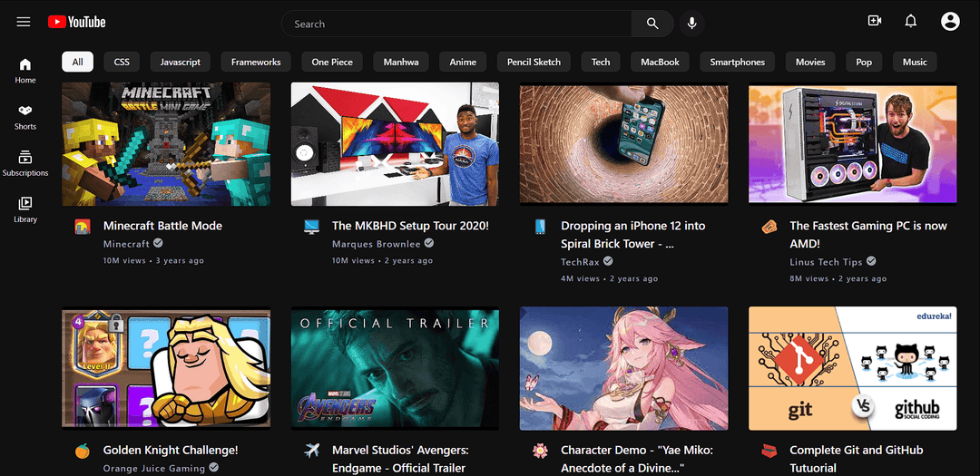Open the Marques Brownlee channel name
Screen dimensions: 980x476
[377, 244]
